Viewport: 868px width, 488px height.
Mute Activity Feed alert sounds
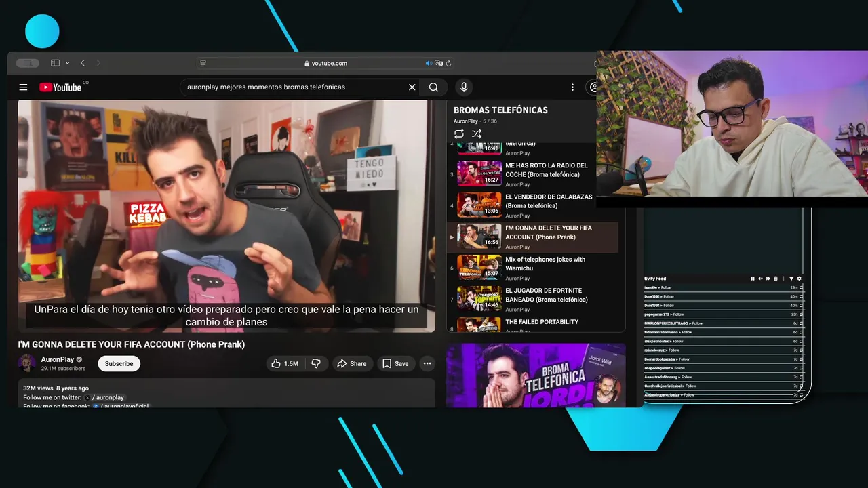click(x=760, y=279)
